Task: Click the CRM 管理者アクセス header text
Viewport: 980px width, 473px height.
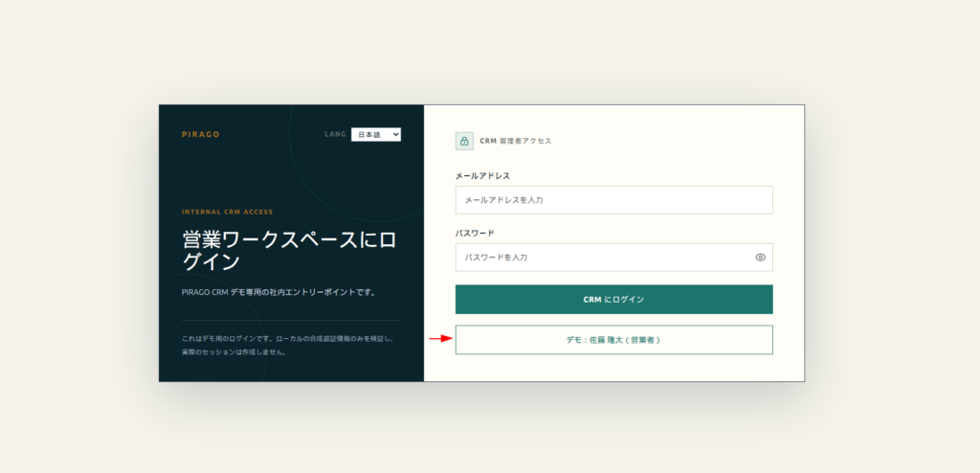Action: click(x=516, y=142)
